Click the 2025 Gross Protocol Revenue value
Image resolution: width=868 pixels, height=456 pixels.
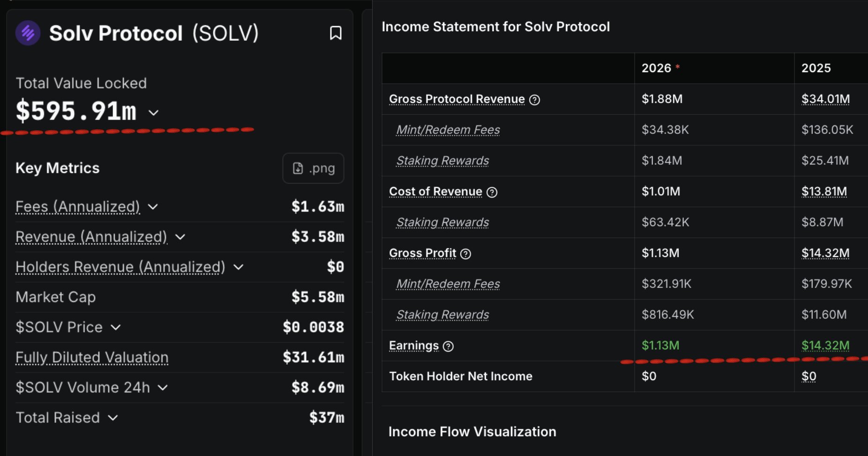[x=825, y=99]
